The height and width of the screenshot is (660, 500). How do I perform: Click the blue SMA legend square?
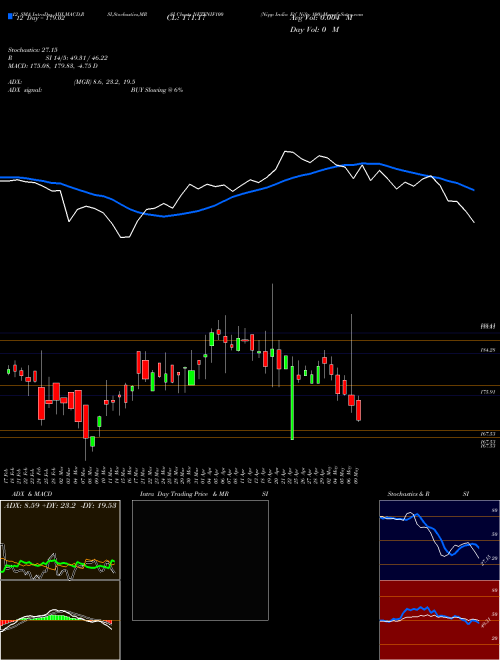tap(10, 16)
